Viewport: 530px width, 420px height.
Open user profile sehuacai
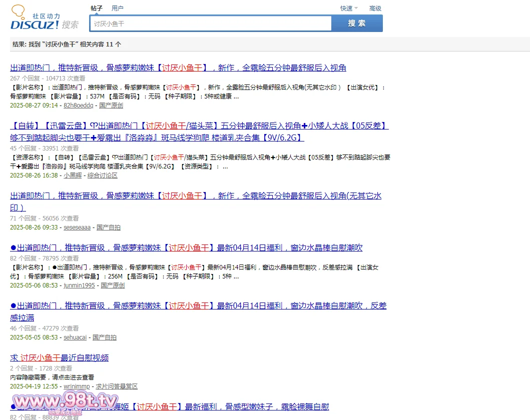point(75,337)
